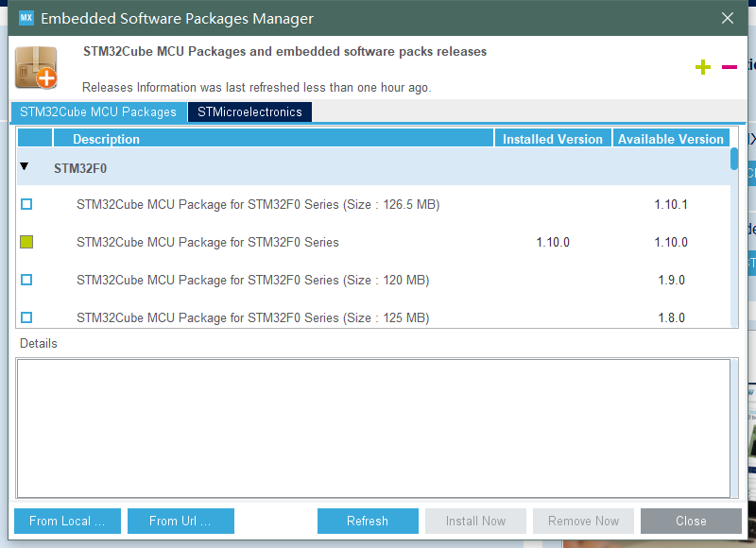Click the Close button at bottom
Viewport: 756px width, 548px height.
(x=691, y=521)
